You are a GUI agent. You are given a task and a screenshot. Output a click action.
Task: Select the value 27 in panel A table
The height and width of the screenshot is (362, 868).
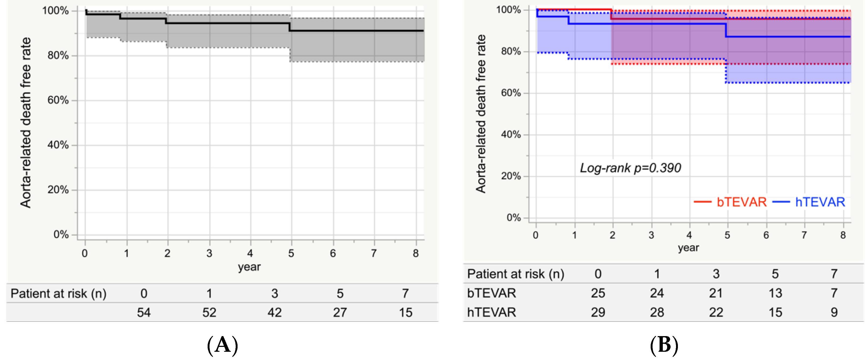click(340, 312)
